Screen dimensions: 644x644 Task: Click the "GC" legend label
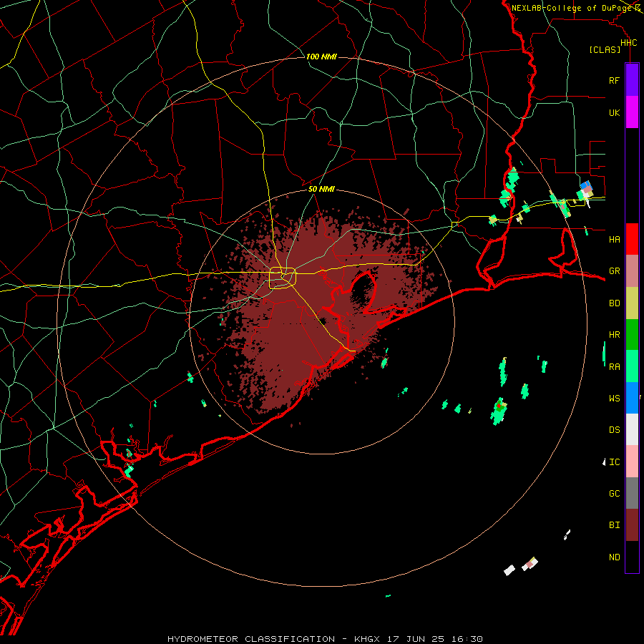click(x=614, y=494)
